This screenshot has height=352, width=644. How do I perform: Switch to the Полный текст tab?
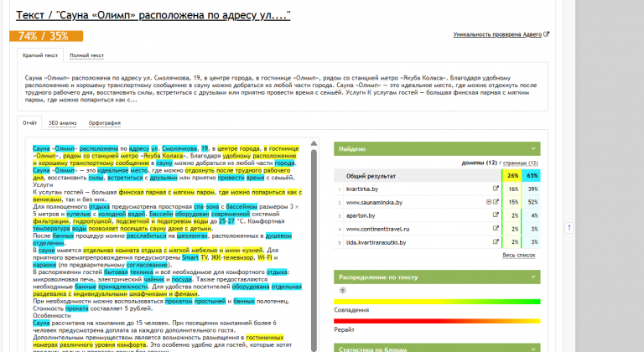[x=86, y=55]
